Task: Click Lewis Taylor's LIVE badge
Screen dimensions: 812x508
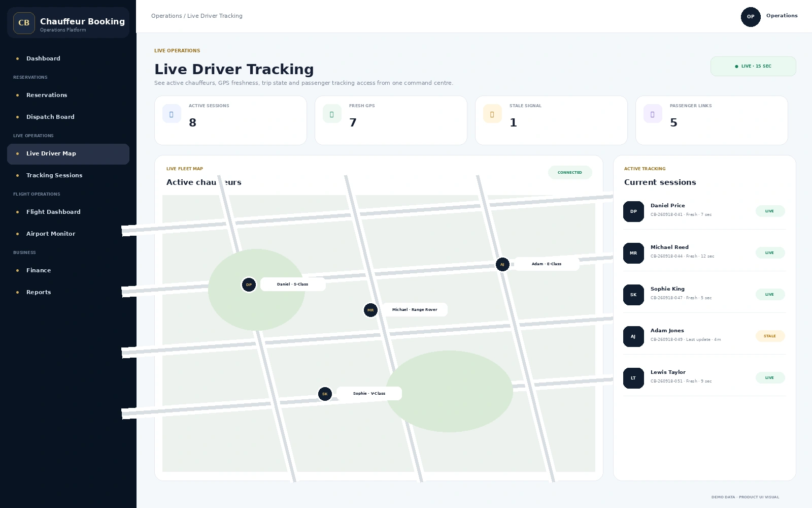Action: pyautogui.click(x=770, y=377)
